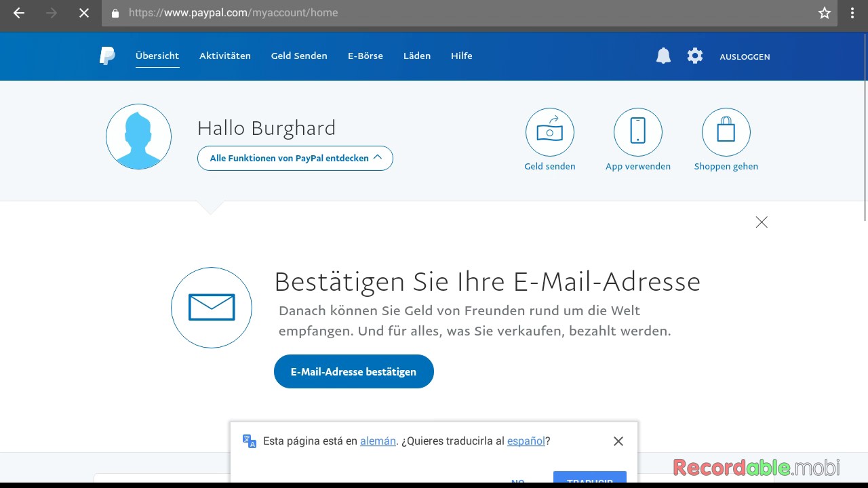Screen dimensions: 868x488
Task: Dismiss the translate popup with X
Action: point(618,441)
